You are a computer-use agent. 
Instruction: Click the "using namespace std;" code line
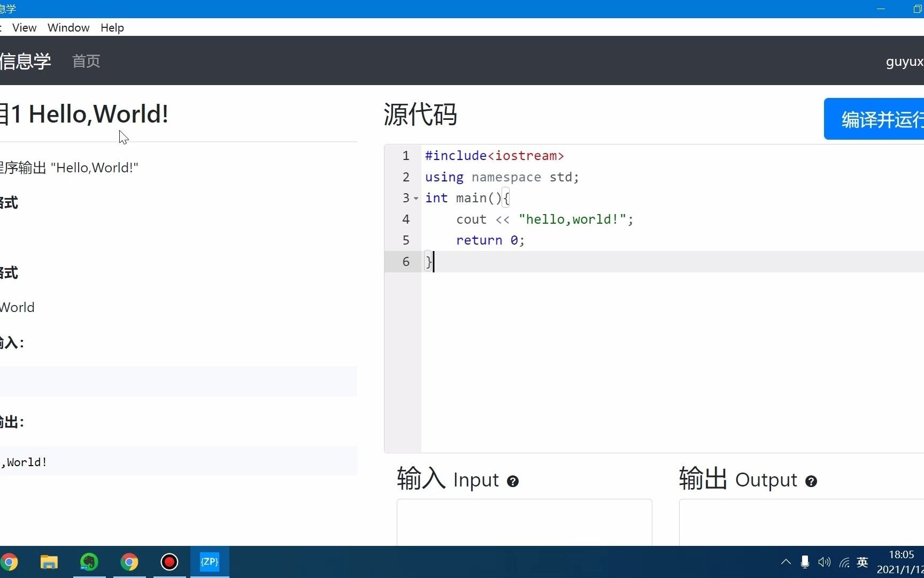(502, 177)
